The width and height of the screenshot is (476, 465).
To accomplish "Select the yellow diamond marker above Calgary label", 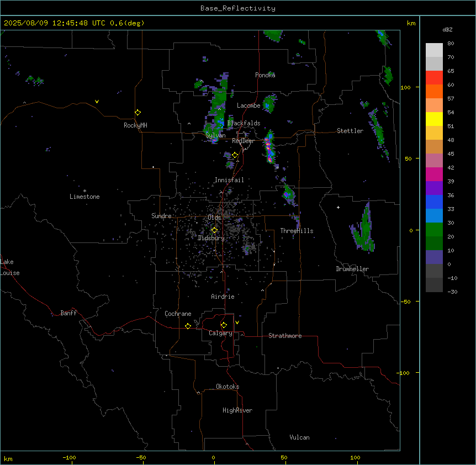I will tap(224, 325).
